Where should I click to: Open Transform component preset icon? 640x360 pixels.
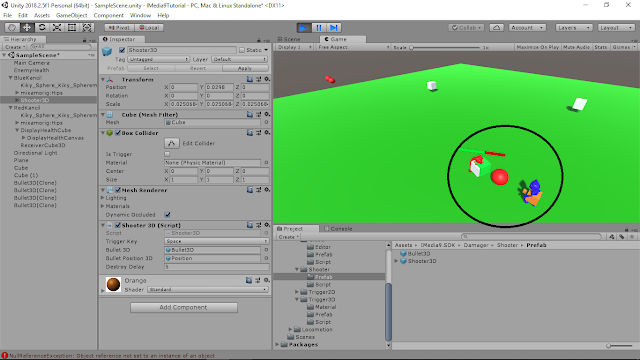[x=258, y=79]
